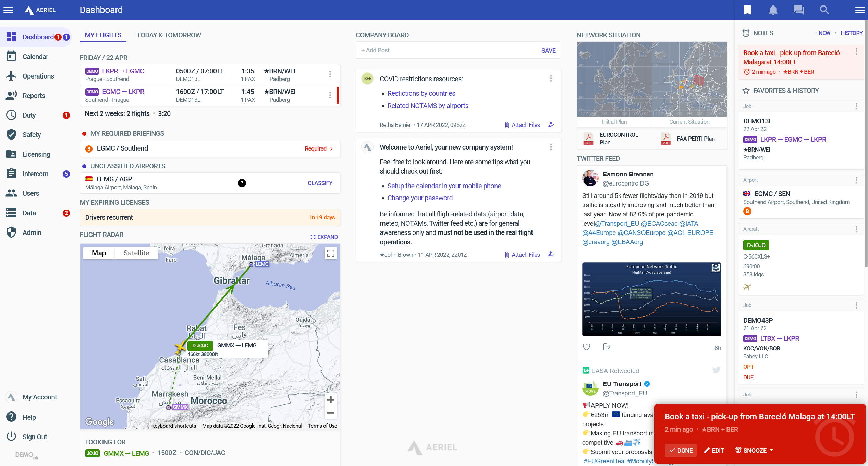Open options menu for LKPR–EGMC flight
Viewport: 868px width, 466px height.
tap(330, 74)
